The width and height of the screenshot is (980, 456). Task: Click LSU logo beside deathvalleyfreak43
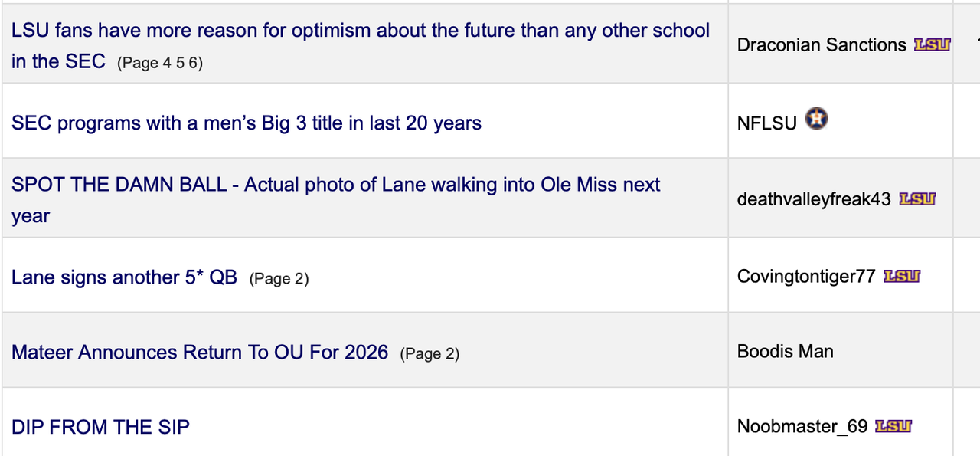[x=917, y=199]
